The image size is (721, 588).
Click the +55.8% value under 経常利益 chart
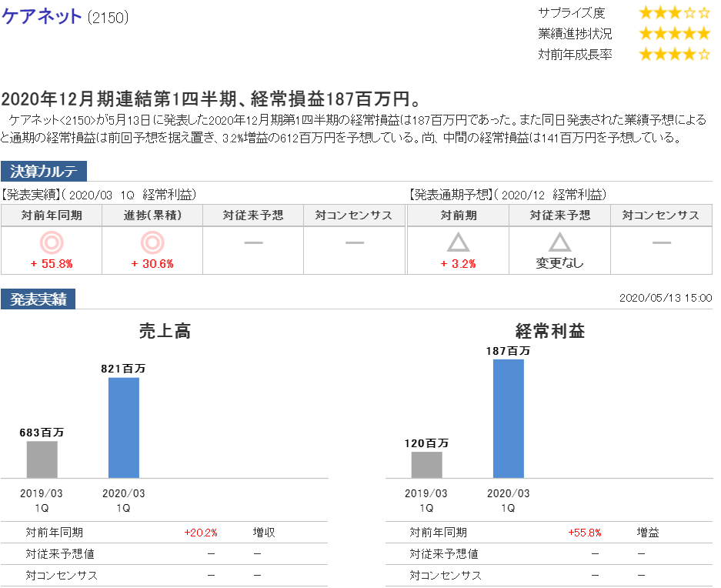[585, 533]
